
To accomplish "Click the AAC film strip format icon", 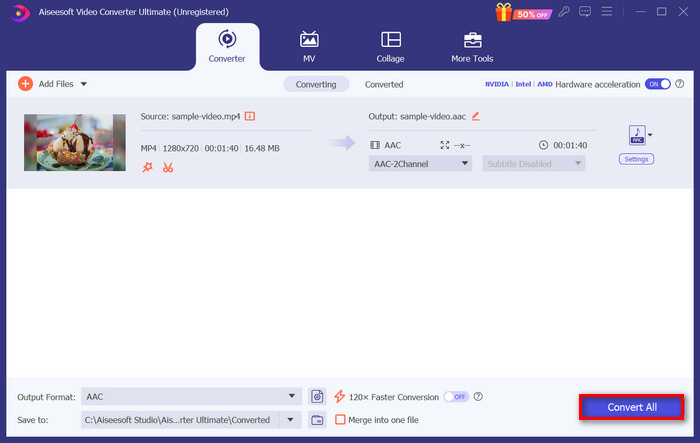I will 375,145.
